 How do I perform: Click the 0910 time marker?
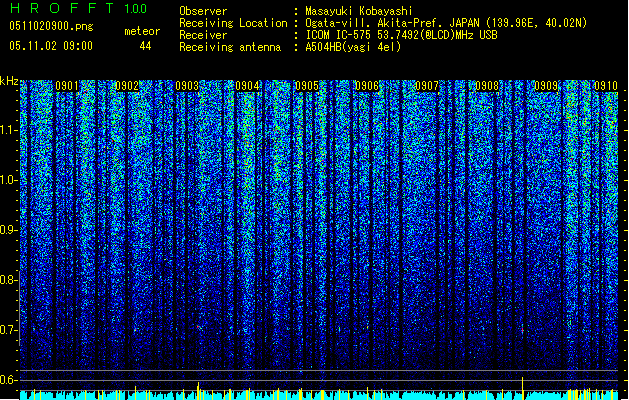(x=606, y=86)
